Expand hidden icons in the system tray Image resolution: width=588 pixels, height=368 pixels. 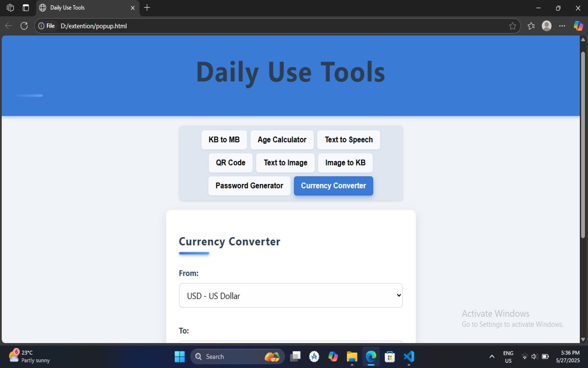(492, 356)
